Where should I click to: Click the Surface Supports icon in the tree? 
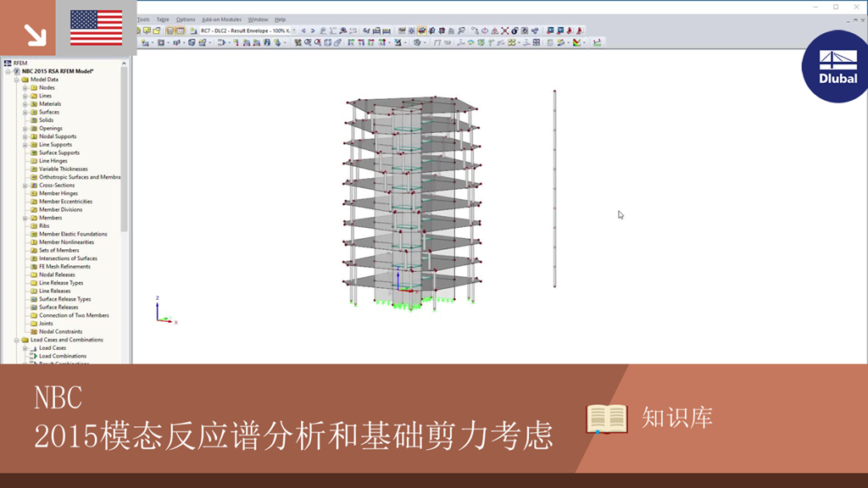(34, 152)
